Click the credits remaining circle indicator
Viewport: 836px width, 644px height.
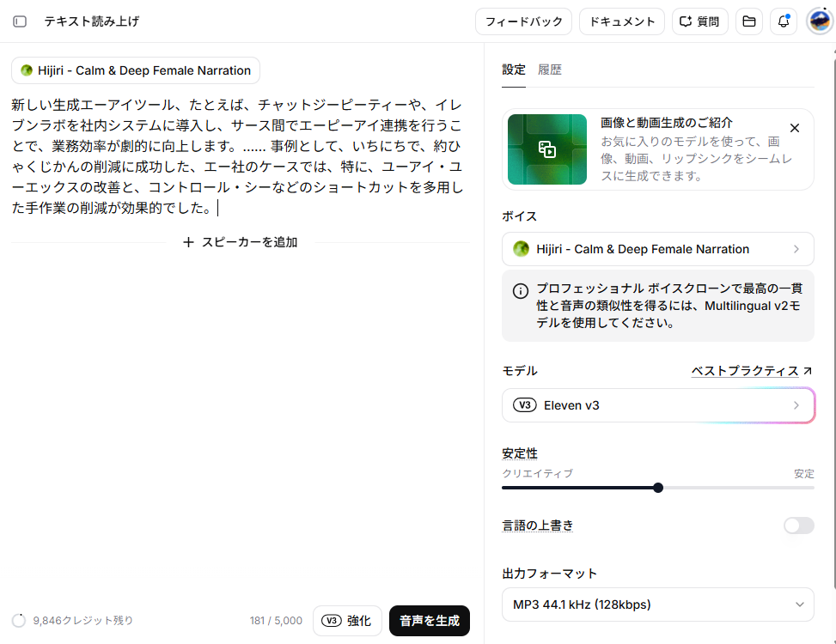(19, 621)
